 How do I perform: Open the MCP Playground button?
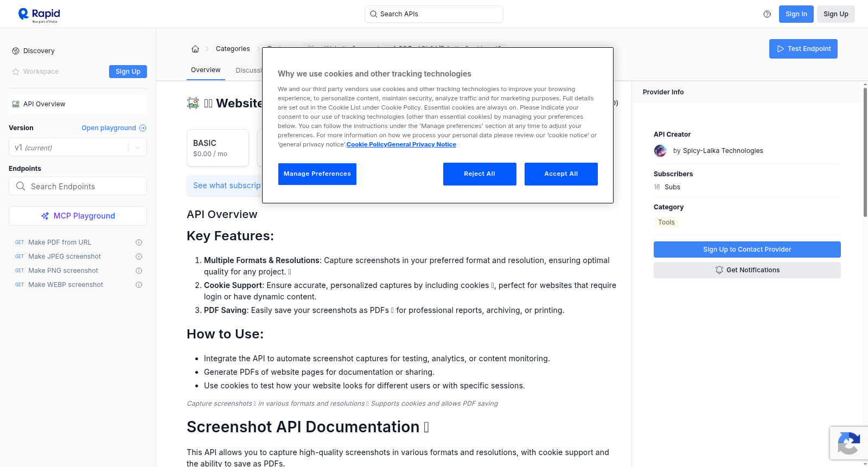tap(78, 216)
